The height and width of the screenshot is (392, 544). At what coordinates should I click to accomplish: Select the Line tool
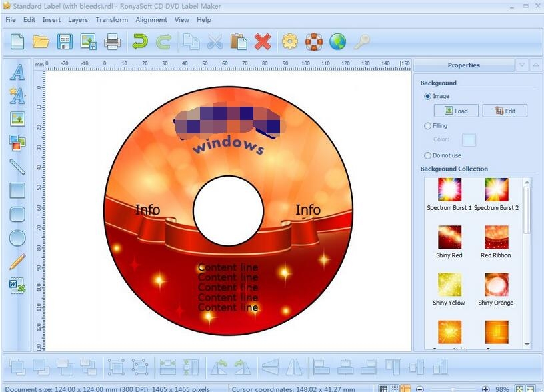tap(17, 167)
